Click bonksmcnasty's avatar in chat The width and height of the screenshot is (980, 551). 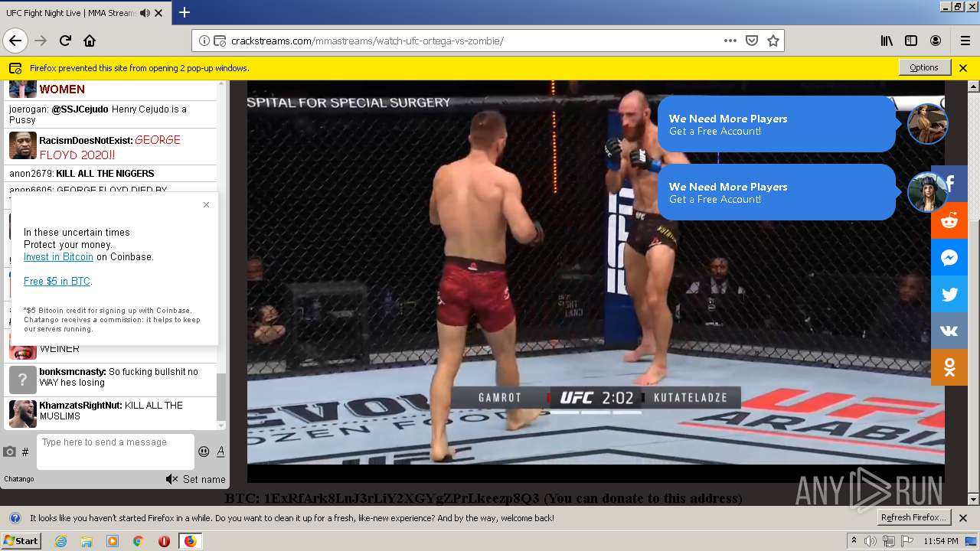click(x=23, y=380)
